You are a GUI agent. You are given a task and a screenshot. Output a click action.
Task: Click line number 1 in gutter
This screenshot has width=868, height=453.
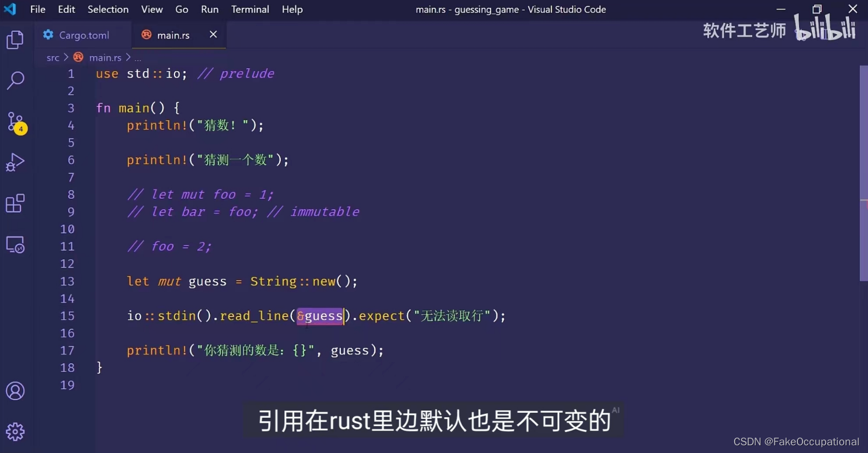coord(71,74)
